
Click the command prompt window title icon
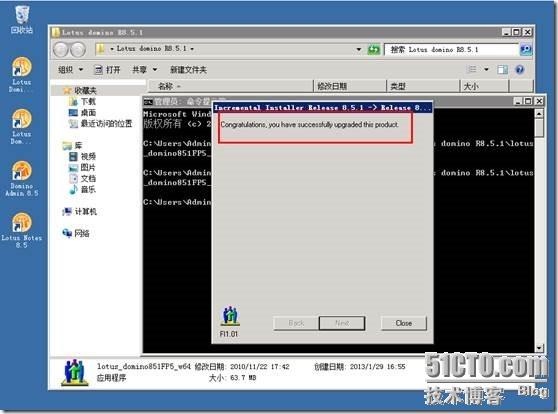[148, 102]
